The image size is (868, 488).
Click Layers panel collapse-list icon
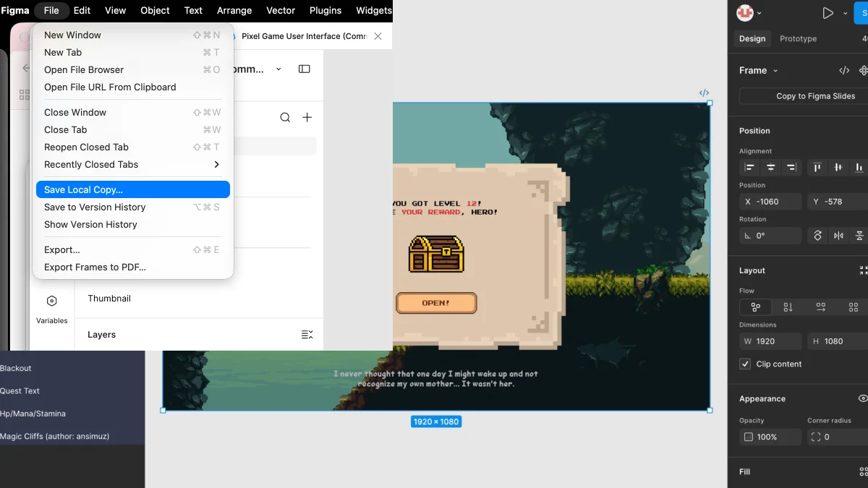pyautogui.click(x=307, y=335)
